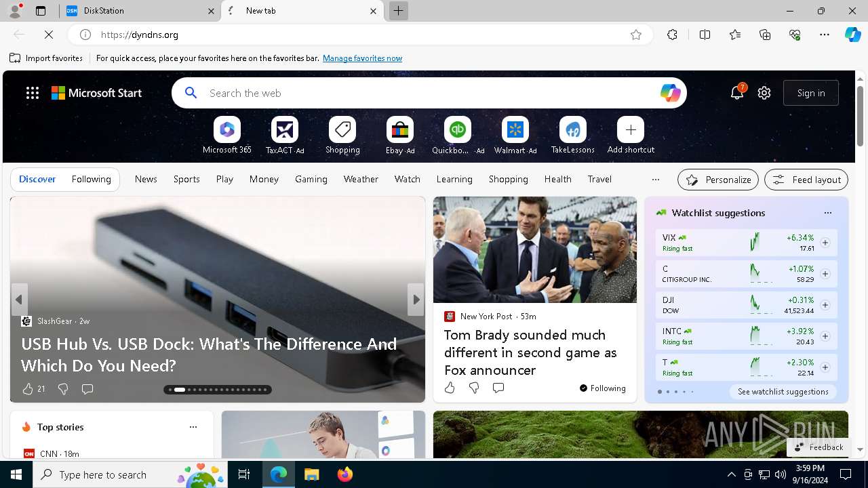Open Edge Settings and more menu
Screen dimensions: 868x488
tap(825, 35)
